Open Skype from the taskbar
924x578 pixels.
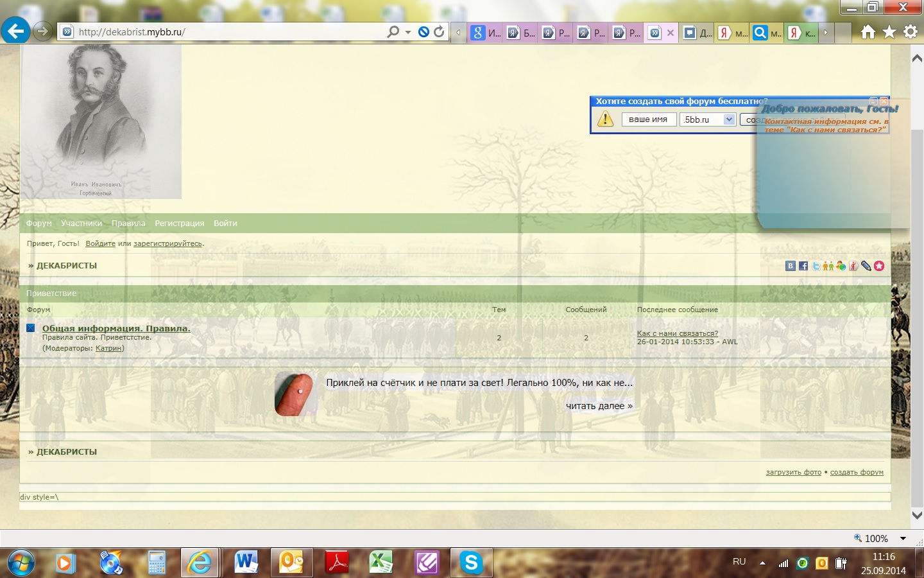tap(472, 563)
